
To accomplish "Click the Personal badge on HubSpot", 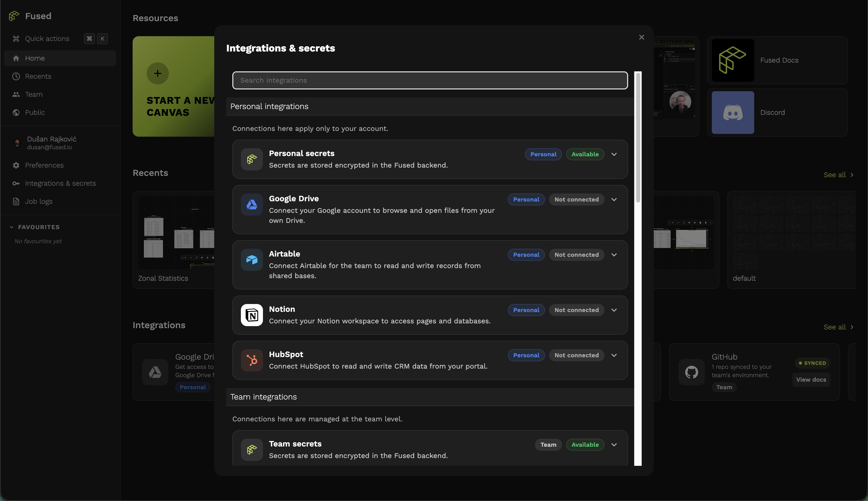I will 526,355.
